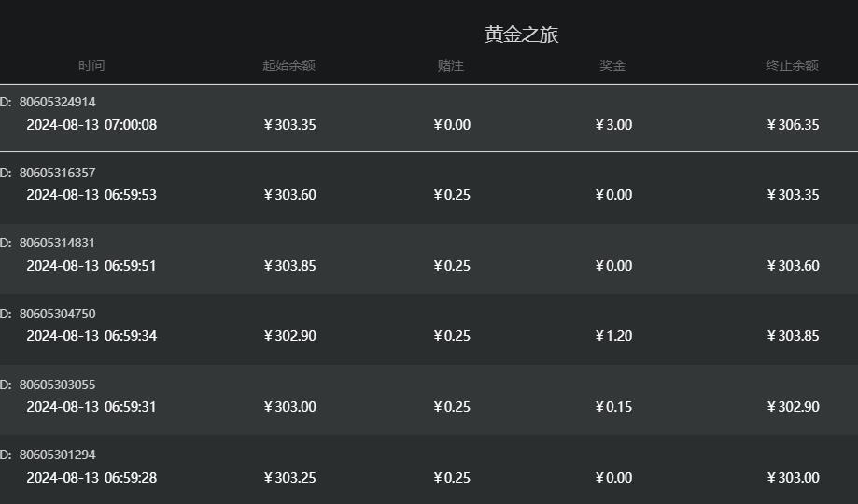858x504 pixels.
Task: Click the 07:00:08 timestamp entry
Action: point(91,125)
